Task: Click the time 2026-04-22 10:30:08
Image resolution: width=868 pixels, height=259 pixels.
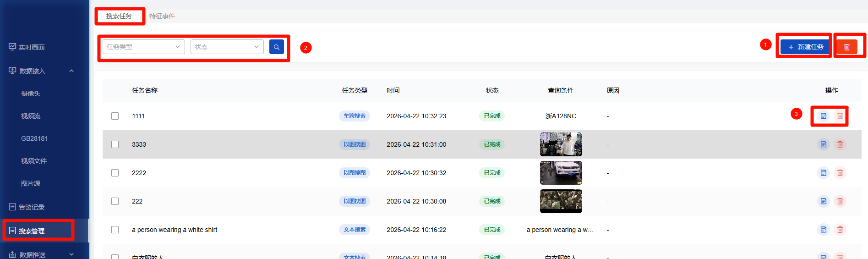Action: tap(416, 201)
